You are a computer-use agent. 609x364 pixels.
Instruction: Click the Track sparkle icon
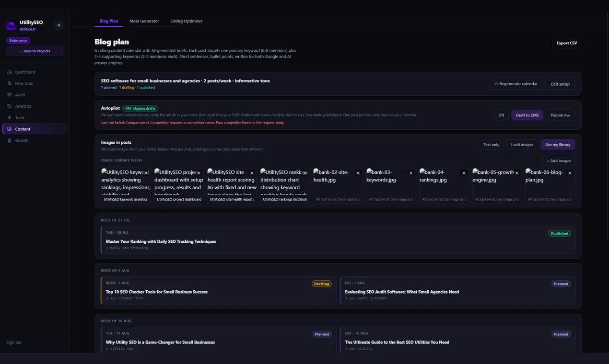pyautogui.click(x=10, y=118)
